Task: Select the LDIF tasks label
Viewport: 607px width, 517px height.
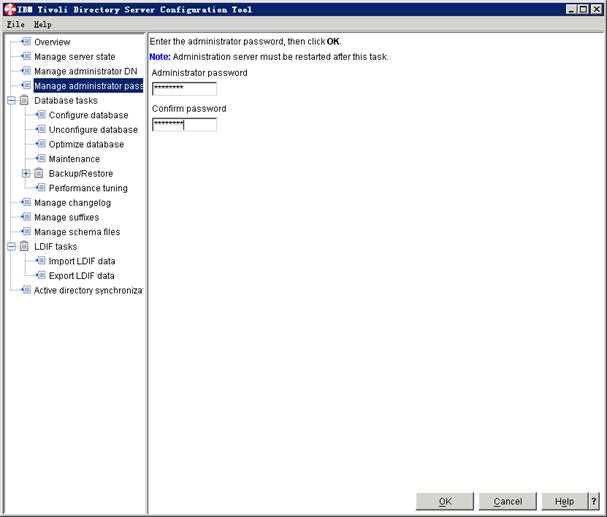Action: point(55,247)
